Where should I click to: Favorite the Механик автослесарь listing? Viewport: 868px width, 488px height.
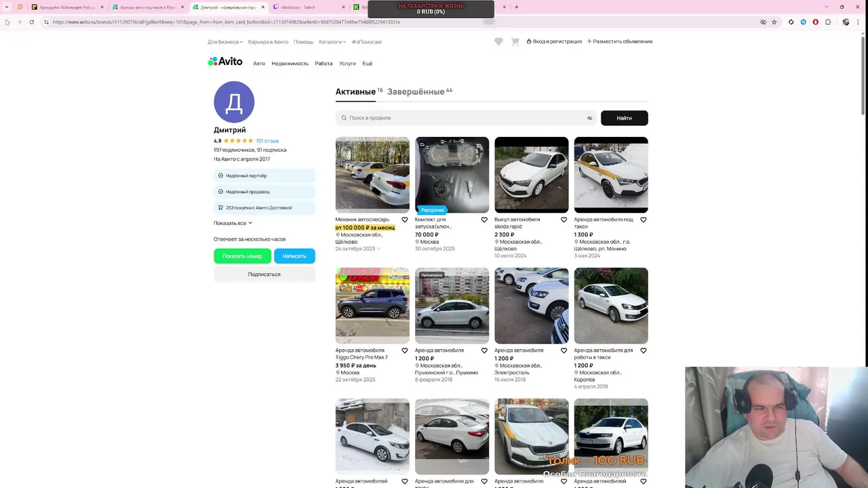(405, 220)
